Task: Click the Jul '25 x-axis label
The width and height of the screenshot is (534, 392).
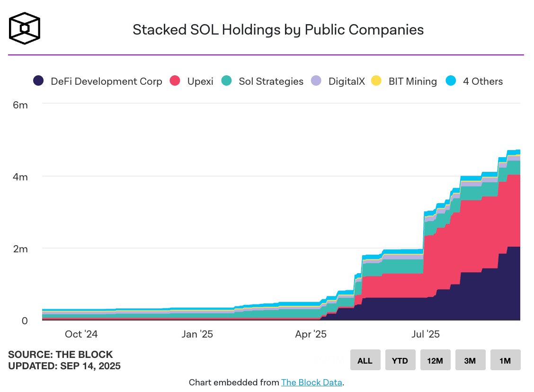Action: click(x=426, y=334)
